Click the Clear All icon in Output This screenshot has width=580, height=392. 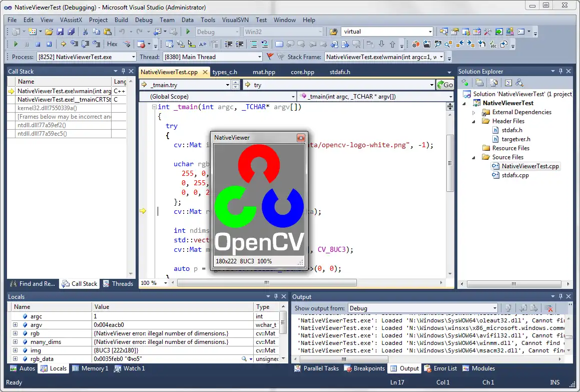(548, 308)
